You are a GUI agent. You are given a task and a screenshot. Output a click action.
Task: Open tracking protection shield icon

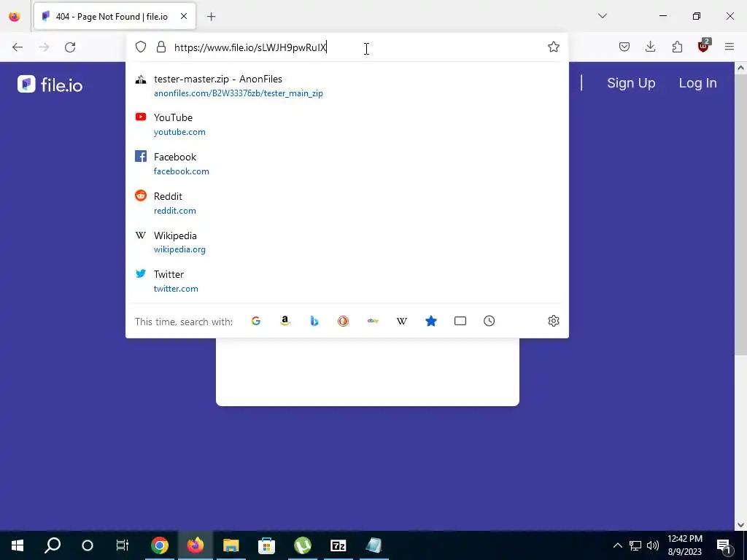(x=141, y=47)
